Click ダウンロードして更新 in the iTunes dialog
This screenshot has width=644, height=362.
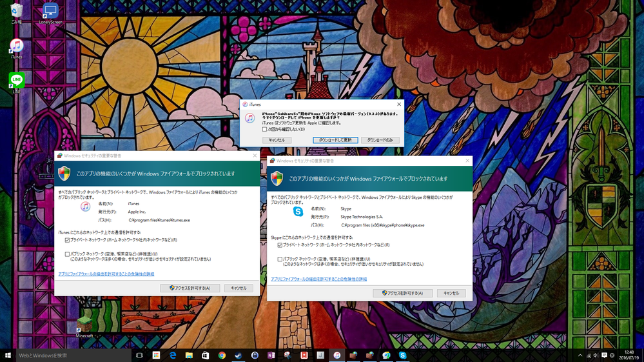coord(336,140)
